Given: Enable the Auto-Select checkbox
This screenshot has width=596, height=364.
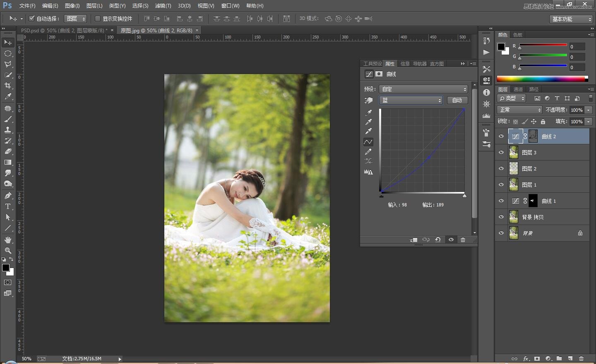Looking at the screenshot, I should click(x=32, y=19).
